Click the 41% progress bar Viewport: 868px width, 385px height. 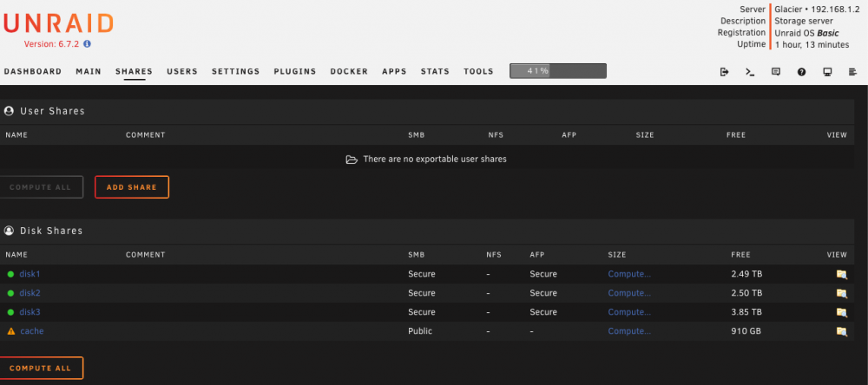pyautogui.click(x=558, y=71)
